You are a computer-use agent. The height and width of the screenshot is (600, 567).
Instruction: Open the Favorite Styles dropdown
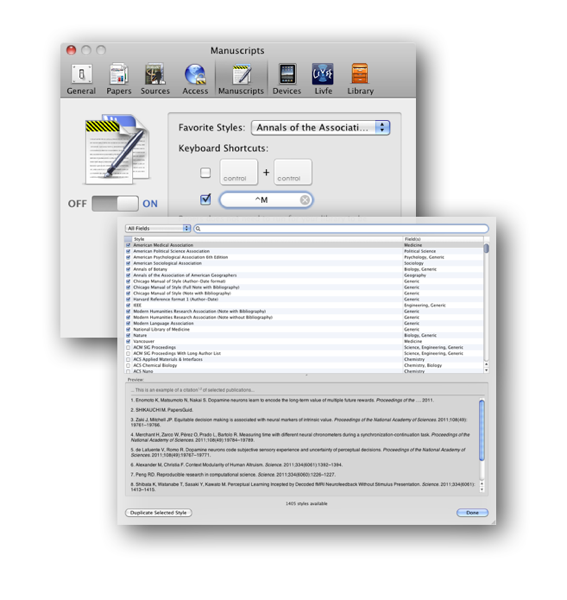321,128
